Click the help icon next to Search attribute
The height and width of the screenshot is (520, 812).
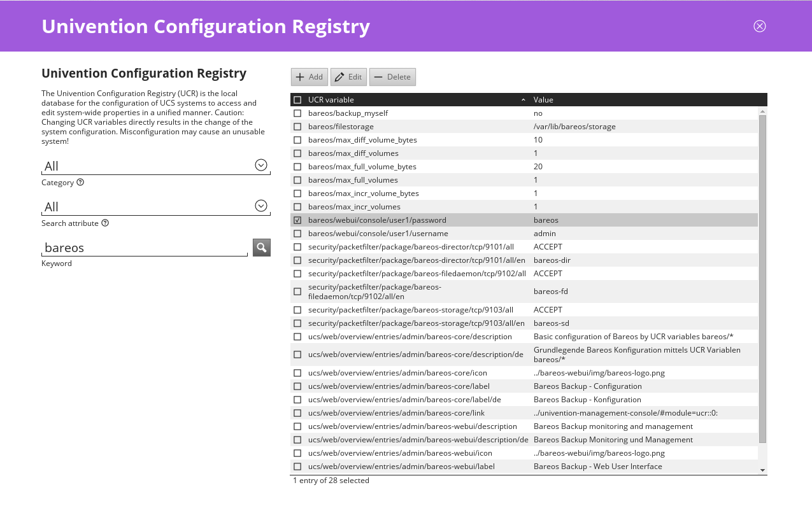point(105,223)
